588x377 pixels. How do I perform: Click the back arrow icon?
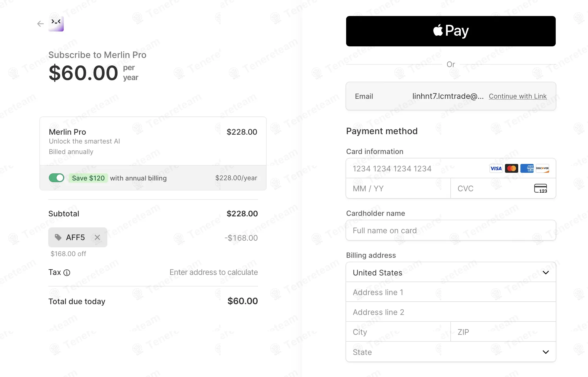pyautogui.click(x=40, y=24)
